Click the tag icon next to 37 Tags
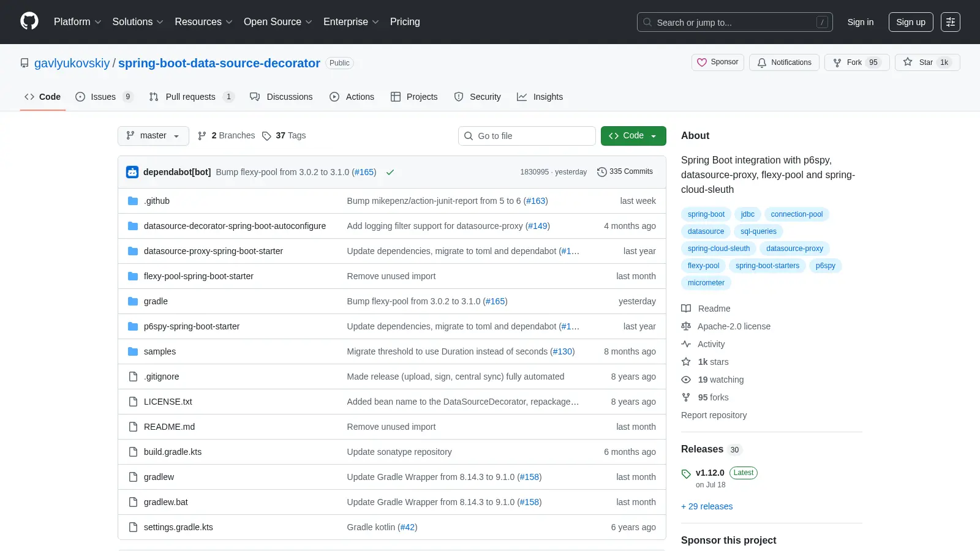 tap(266, 136)
